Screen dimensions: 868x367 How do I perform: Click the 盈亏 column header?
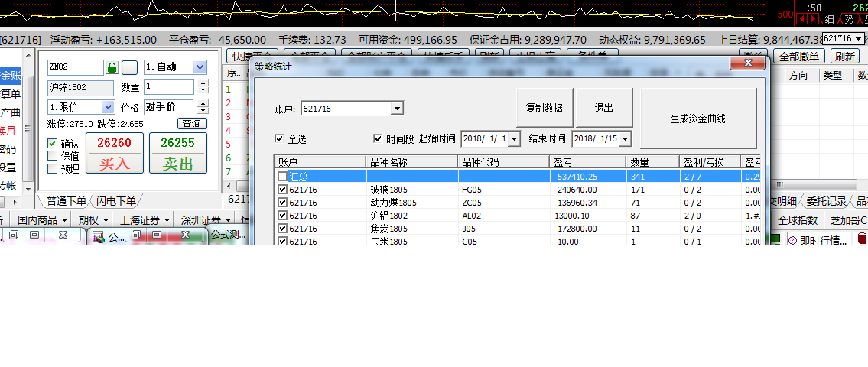tap(587, 162)
